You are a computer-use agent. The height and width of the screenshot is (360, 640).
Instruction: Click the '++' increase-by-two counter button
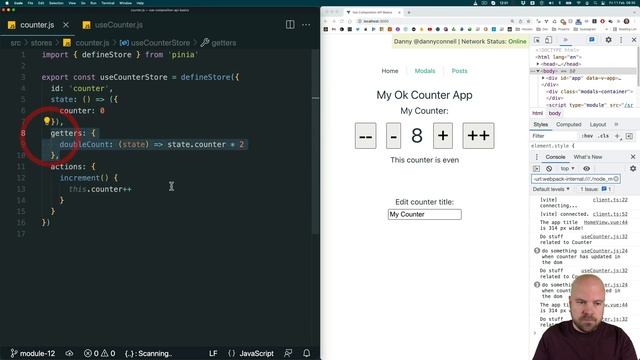[x=478, y=136]
